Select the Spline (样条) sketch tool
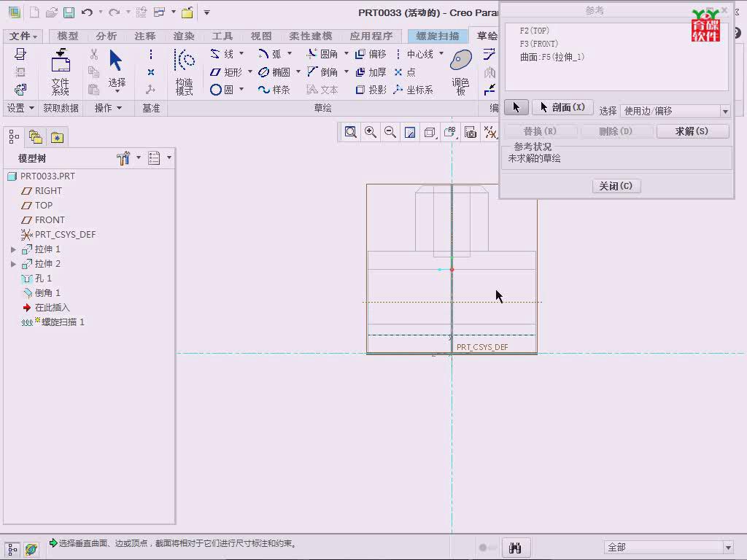This screenshot has height=560, width=747. pyautogui.click(x=274, y=90)
